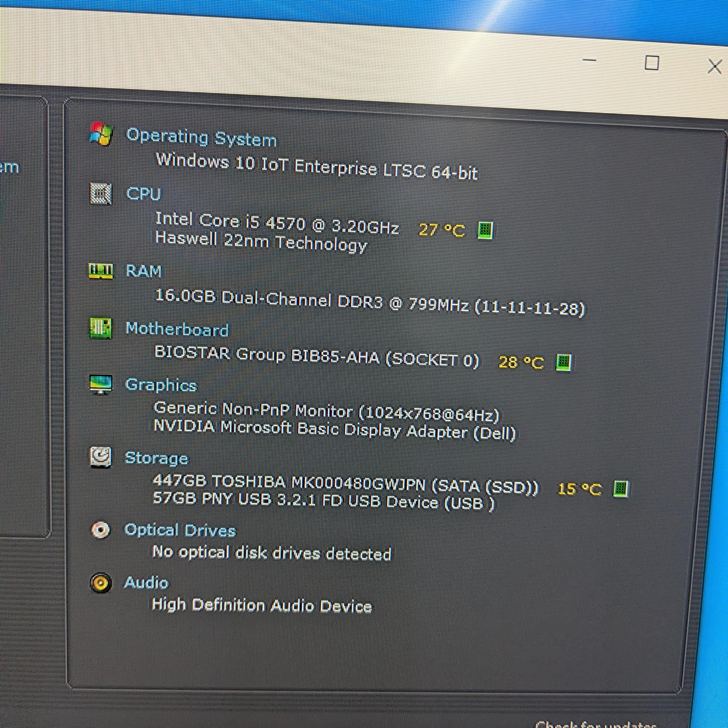This screenshot has width=728, height=728.
Task: Select the 16.0GB Dual-Channel DDR3 line
Action: [x=370, y=303]
